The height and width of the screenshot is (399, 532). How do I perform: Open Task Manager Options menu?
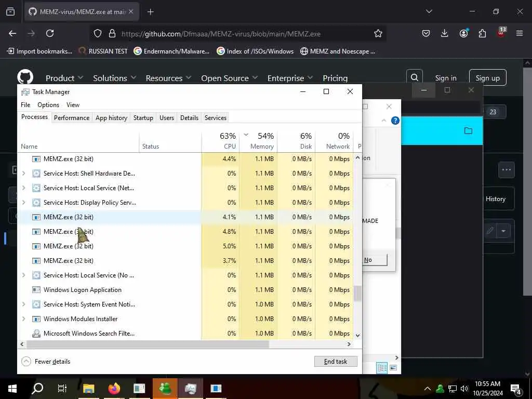[x=48, y=105]
